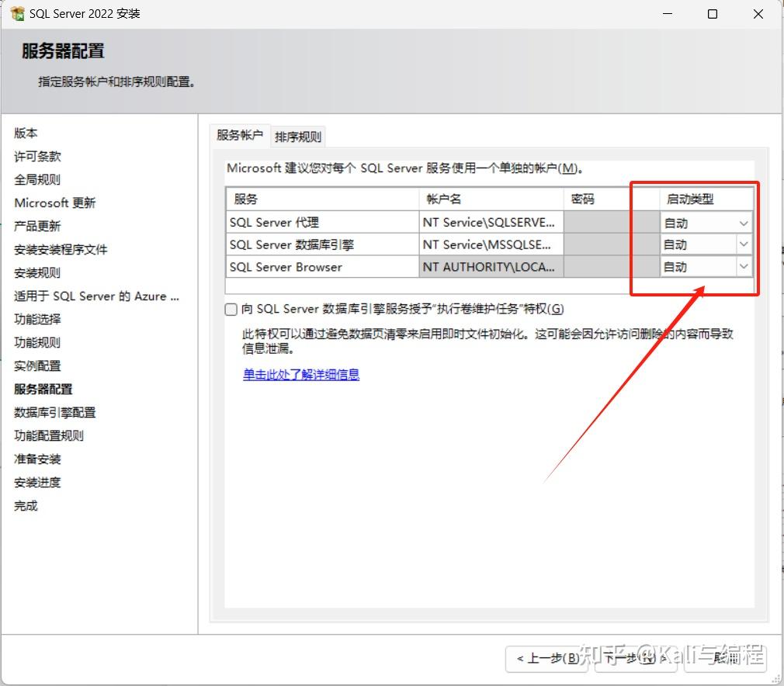Screen dimensions: 784x686
Task: Click the 帐户名 field for SQL Server 代理
Action: pos(489,222)
